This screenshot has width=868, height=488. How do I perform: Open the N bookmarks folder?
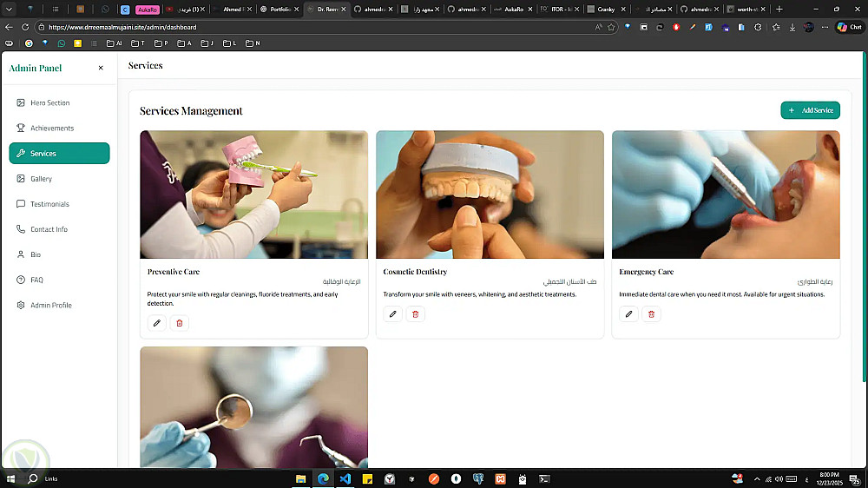pyautogui.click(x=253, y=43)
